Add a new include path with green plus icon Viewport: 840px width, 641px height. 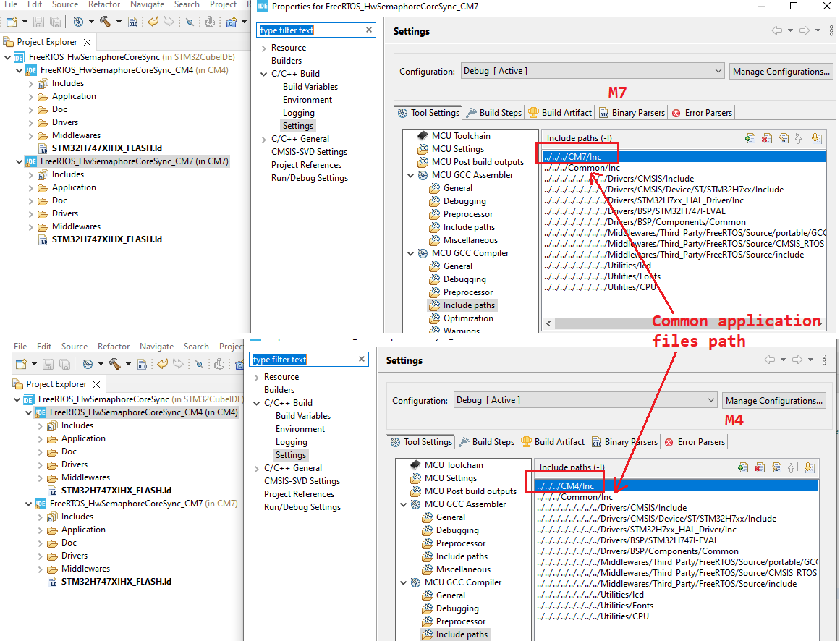[x=750, y=138]
